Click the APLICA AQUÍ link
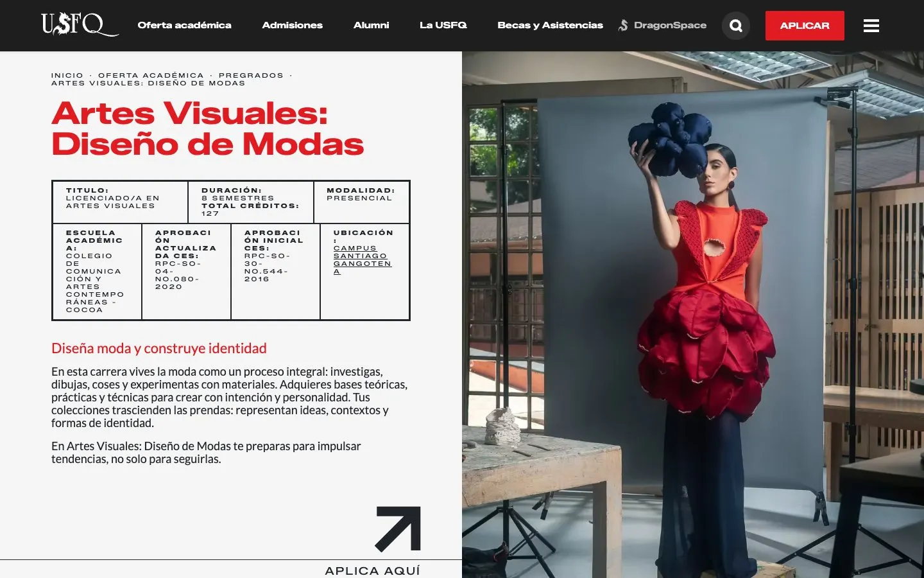 [x=372, y=571]
